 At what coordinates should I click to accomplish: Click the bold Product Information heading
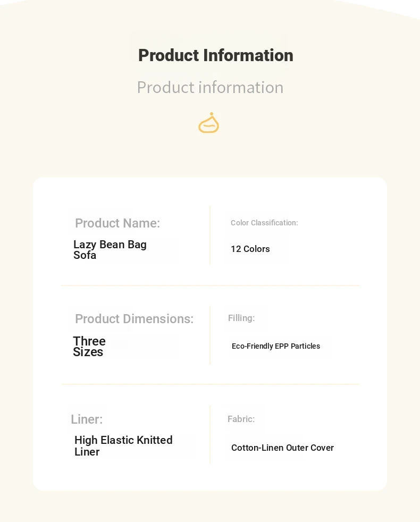215,55
